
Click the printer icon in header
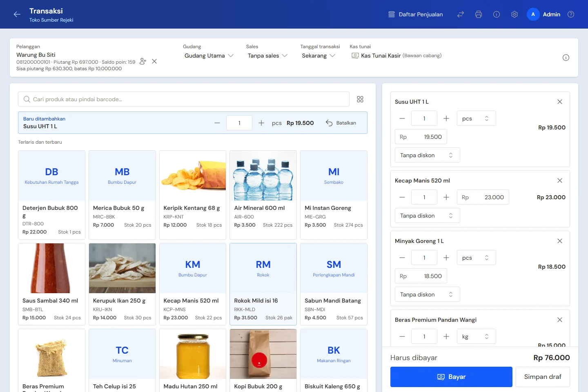pos(479,14)
